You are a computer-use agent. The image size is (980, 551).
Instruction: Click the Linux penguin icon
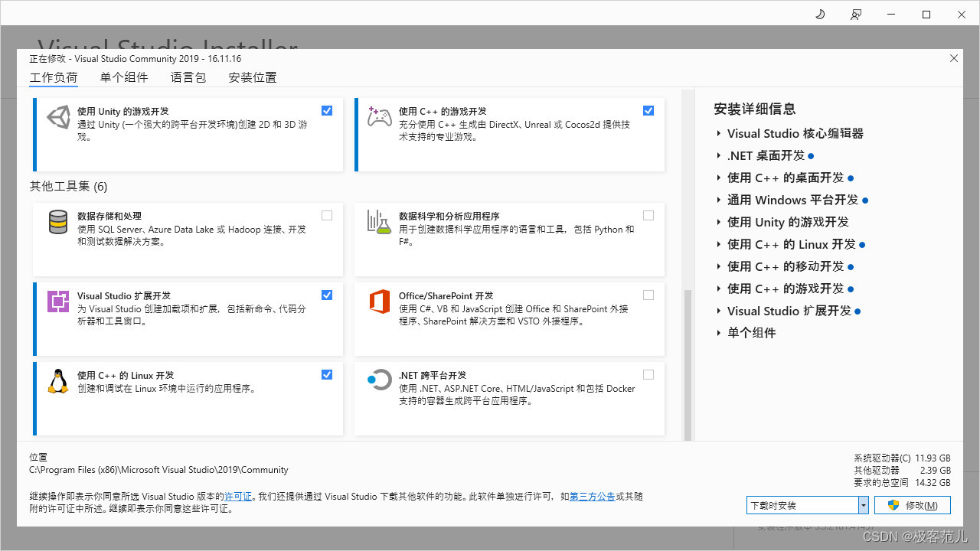(58, 381)
